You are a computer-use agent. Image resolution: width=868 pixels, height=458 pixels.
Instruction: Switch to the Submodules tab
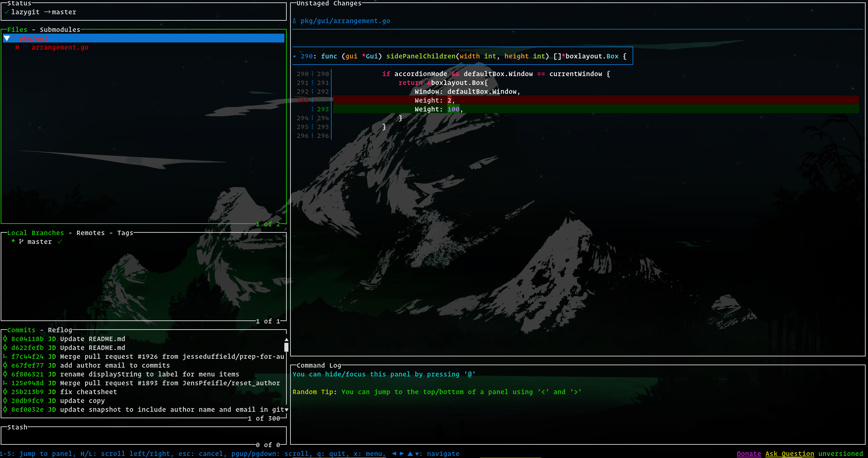point(60,30)
